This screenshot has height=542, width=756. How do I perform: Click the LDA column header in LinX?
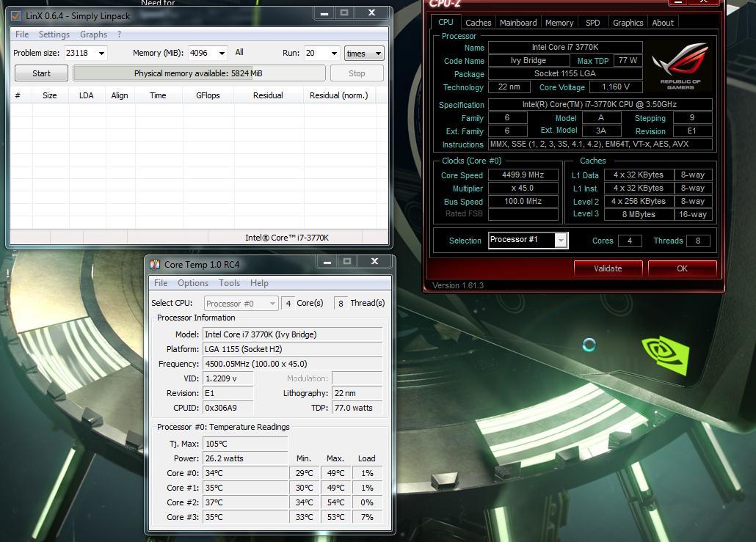pos(87,95)
